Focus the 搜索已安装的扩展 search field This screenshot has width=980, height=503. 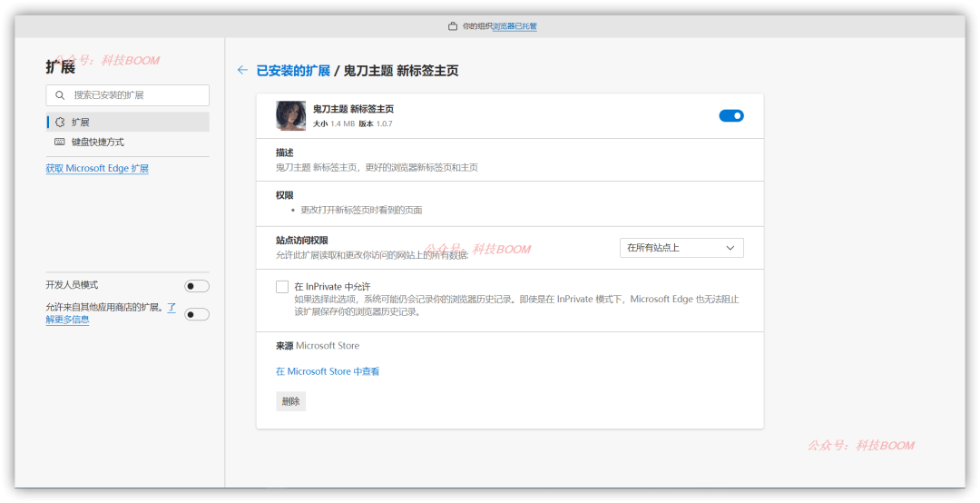(x=128, y=95)
